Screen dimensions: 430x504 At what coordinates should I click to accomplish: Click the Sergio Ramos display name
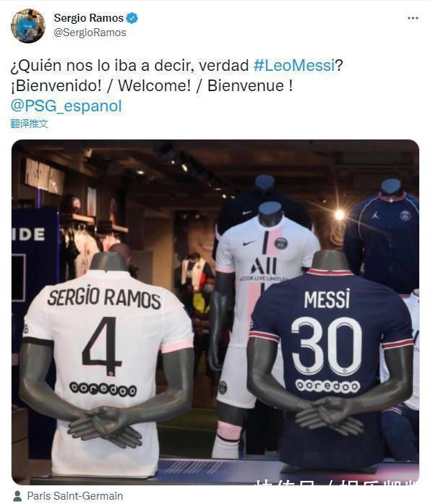[89, 18]
